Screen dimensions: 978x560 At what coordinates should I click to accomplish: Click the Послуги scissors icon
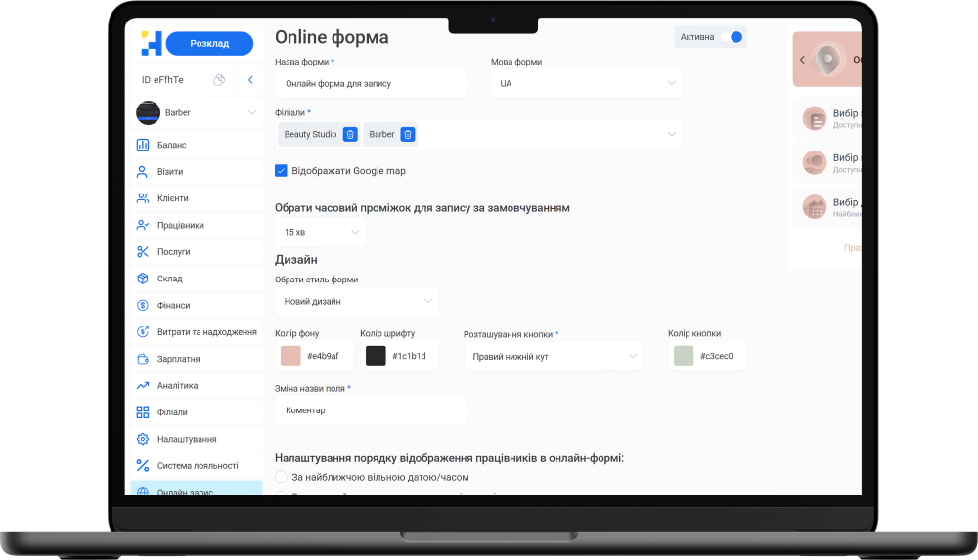point(143,252)
